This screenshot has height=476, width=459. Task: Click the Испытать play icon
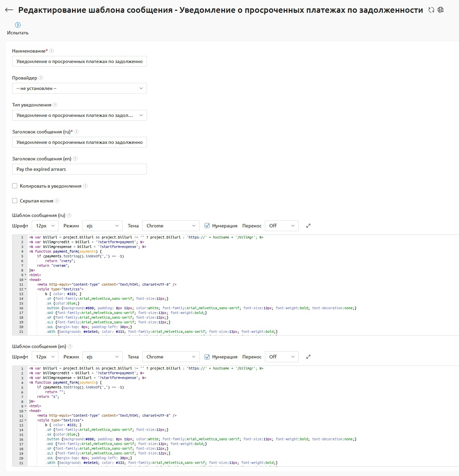[18, 25]
